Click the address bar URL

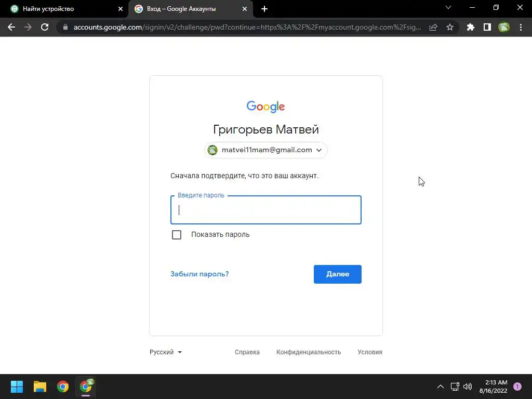(247, 27)
